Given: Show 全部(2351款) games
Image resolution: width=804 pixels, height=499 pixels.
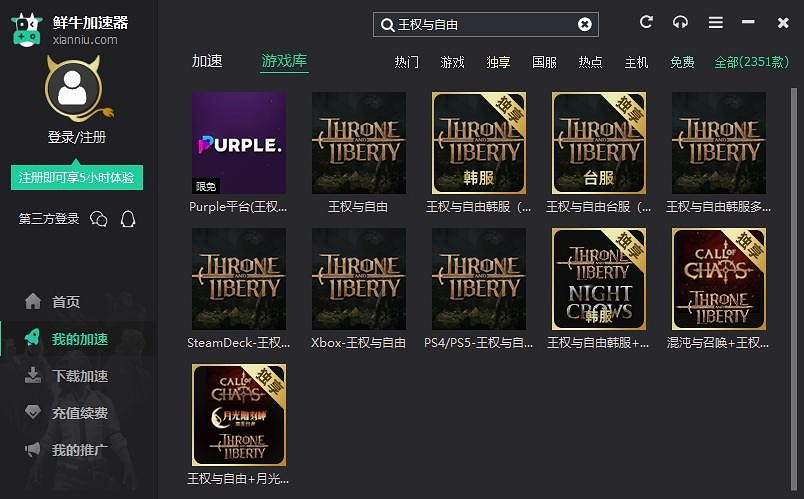Looking at the screenshot, I should [x=751, y=62].
